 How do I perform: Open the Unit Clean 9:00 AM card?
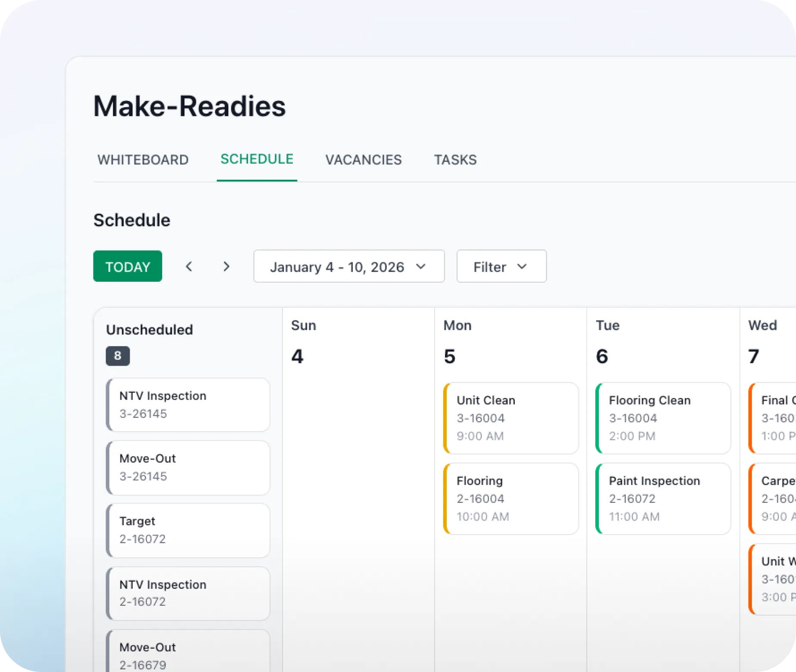511,418
